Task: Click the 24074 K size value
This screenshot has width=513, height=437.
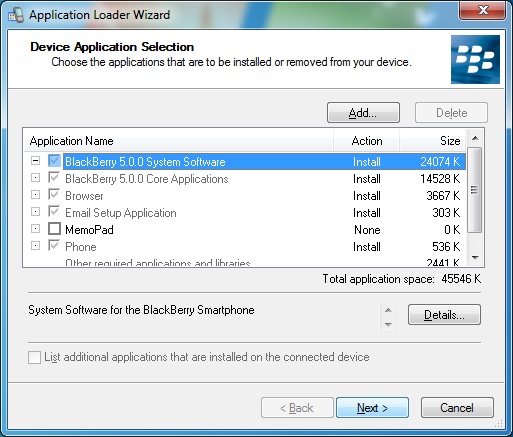Action: click(440, 162)
